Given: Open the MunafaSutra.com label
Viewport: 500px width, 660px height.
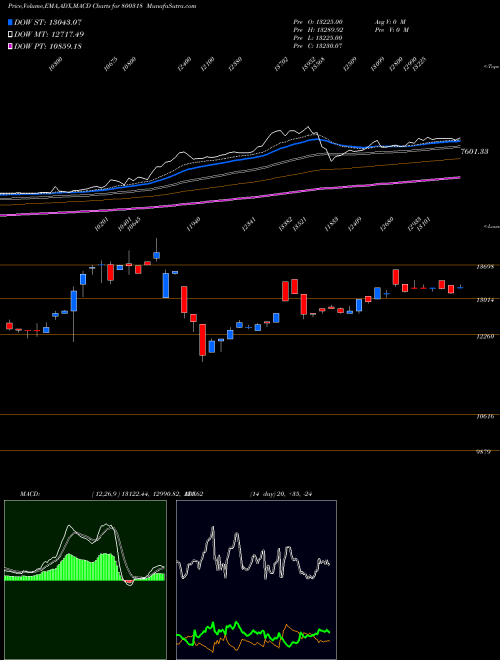Looking at the screenshot, I should (x=172, y=6).
